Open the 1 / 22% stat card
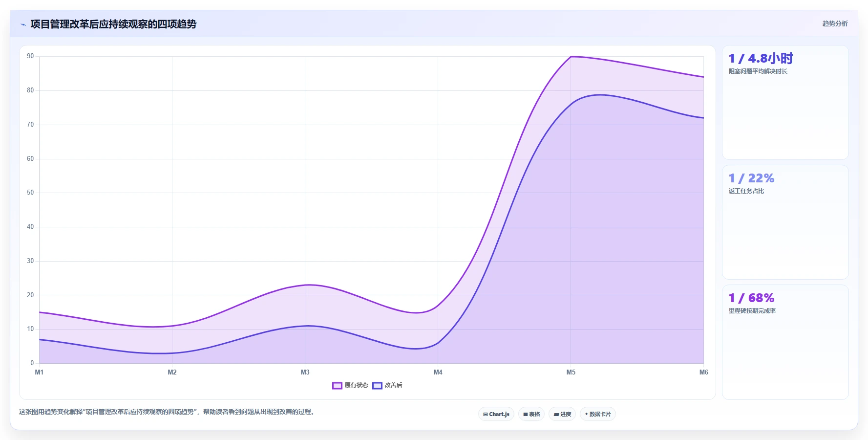Image resolution: width=868 pixels, height=440 pixels. [x=785, y=222]
